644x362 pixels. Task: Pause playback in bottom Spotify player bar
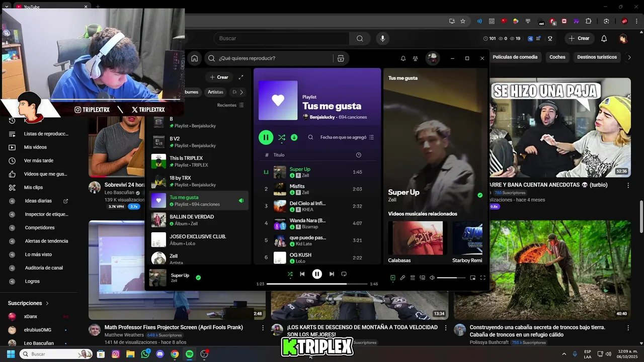pos(317,274)
